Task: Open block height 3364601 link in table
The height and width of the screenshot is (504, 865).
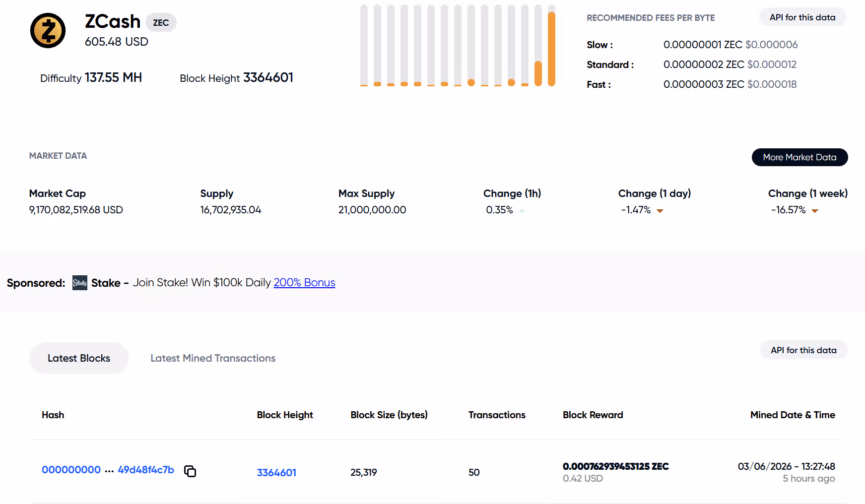Action: coord(276,473)
